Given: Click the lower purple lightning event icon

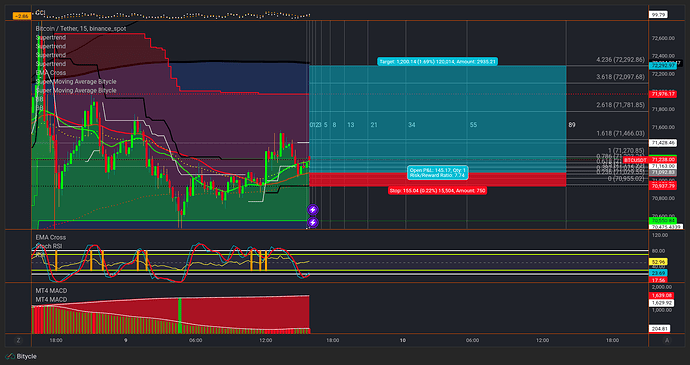Looking at the screenshot, I should pyautogui.click(x=312, y=222).
